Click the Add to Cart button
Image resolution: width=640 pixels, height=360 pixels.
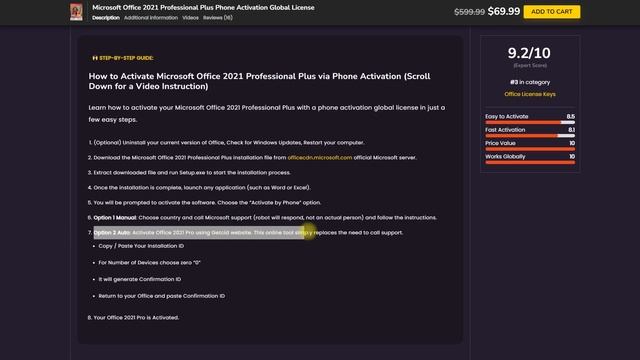pyautogui.click(x=551, y=12)
